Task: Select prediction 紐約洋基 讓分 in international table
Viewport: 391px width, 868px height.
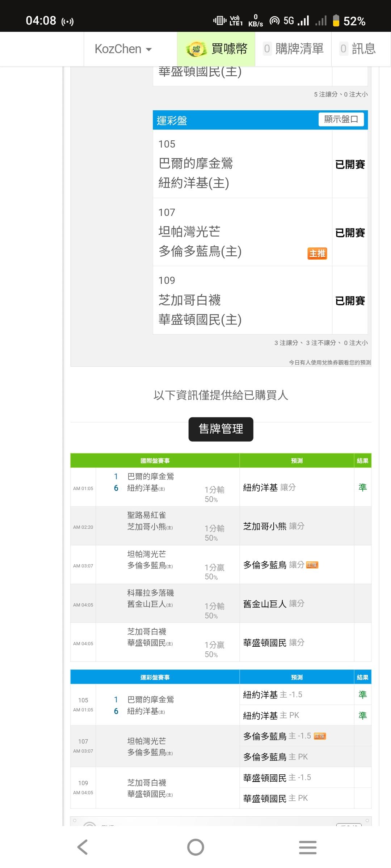Action: 269,488
